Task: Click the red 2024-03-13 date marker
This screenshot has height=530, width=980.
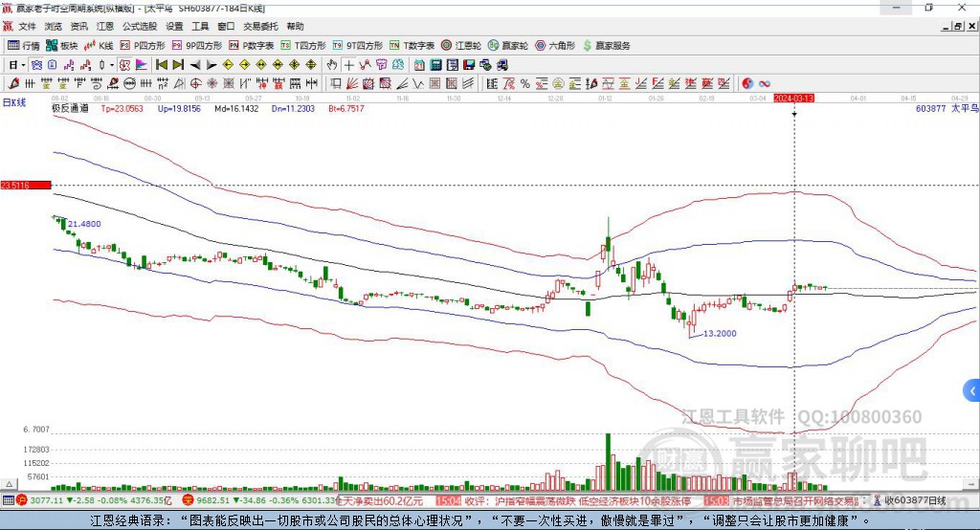Action: click(793, 99)
